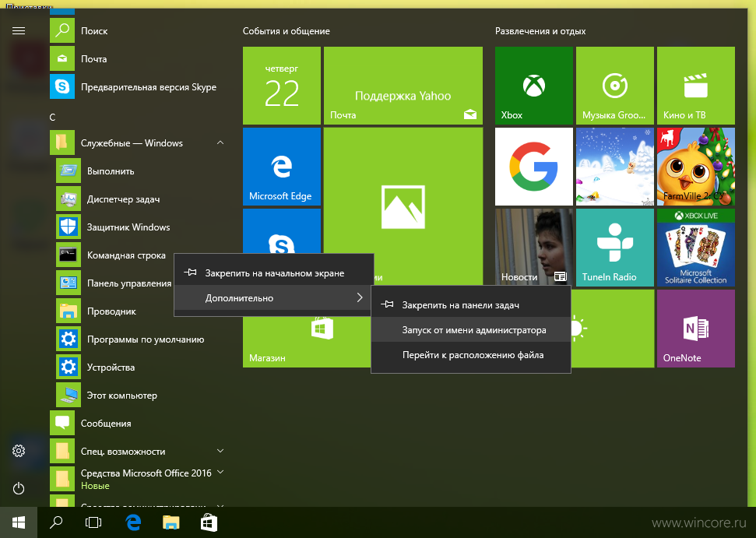Select the Командная строка entry

[114, 255]
